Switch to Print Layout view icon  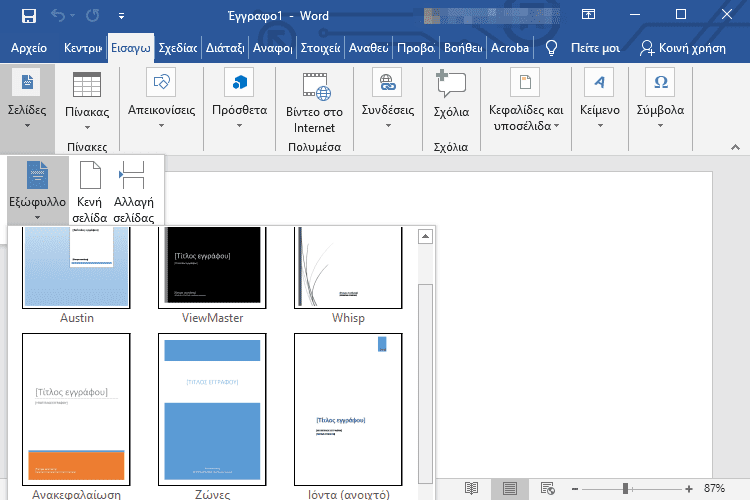(510, 489)
